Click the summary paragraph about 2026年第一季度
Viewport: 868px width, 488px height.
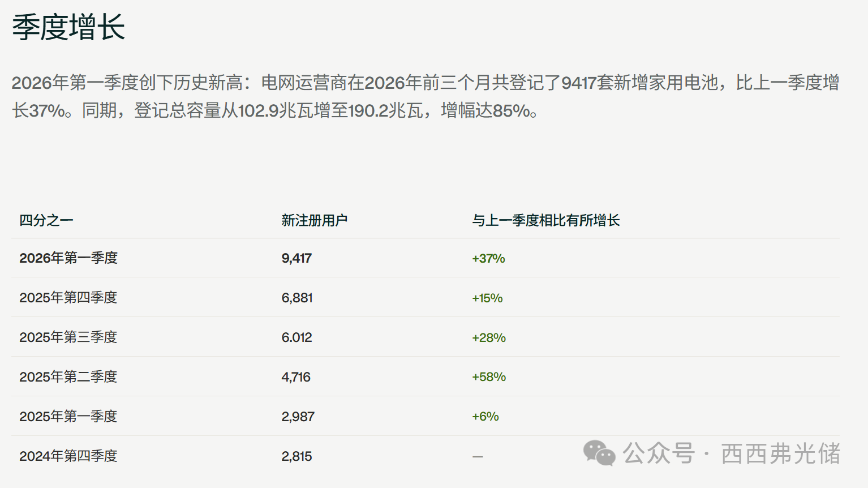424,96
